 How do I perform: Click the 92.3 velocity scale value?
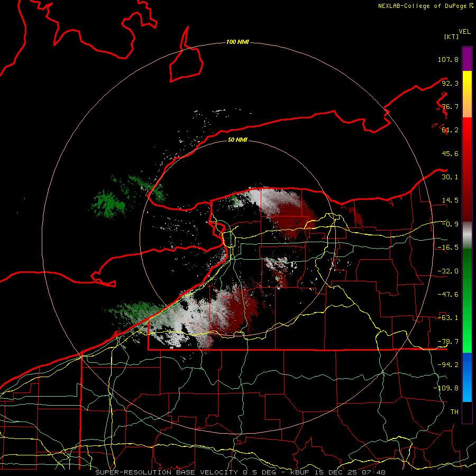coord(450,83)
